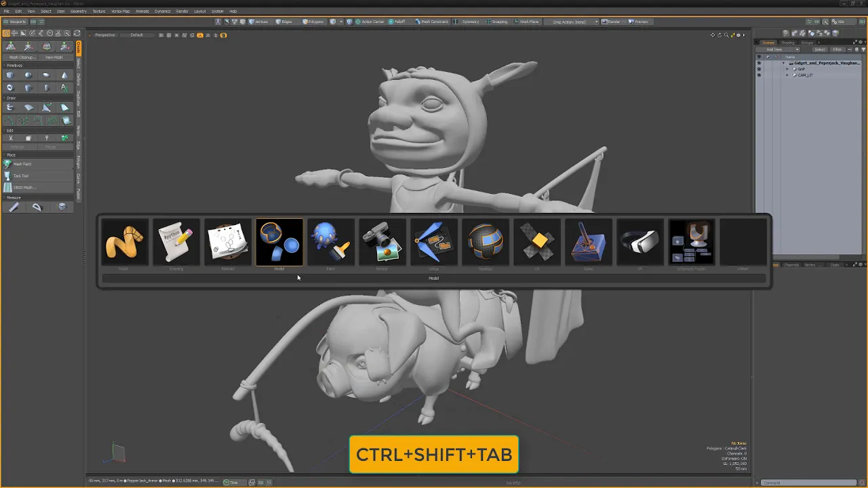Open the Vertex Map menu

[x=121, y=12]
